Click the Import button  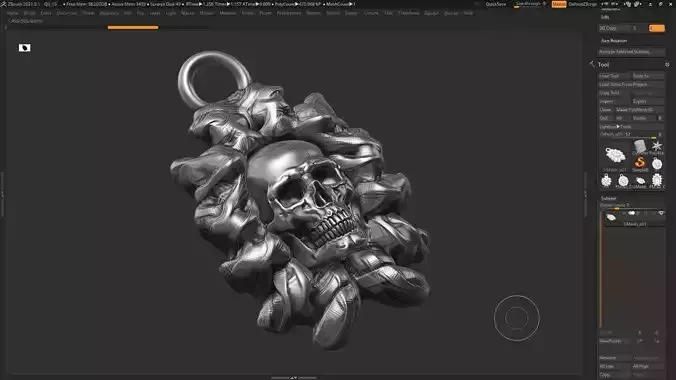(x=614, y=101)
